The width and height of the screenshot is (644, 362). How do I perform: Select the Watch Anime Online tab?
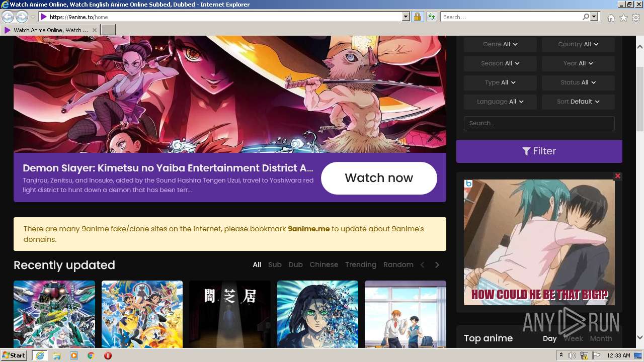[50, 30]
